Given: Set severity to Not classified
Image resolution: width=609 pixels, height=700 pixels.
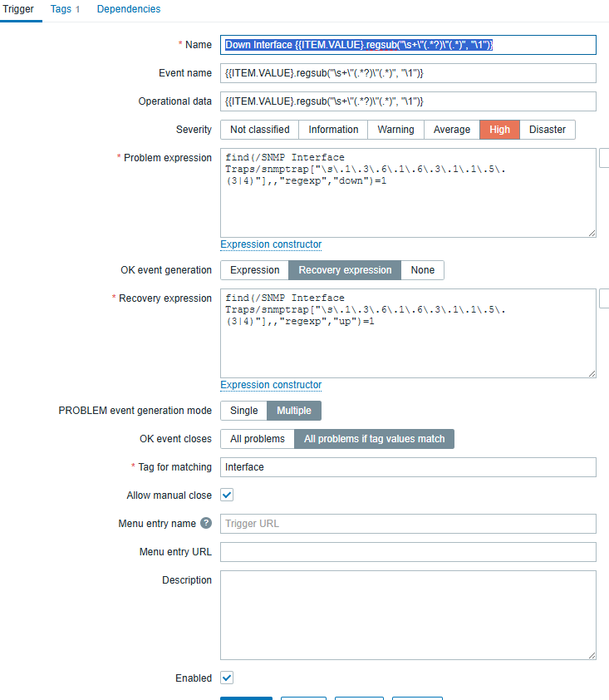Looking at the screenshot, I should [x=260, y=130].
